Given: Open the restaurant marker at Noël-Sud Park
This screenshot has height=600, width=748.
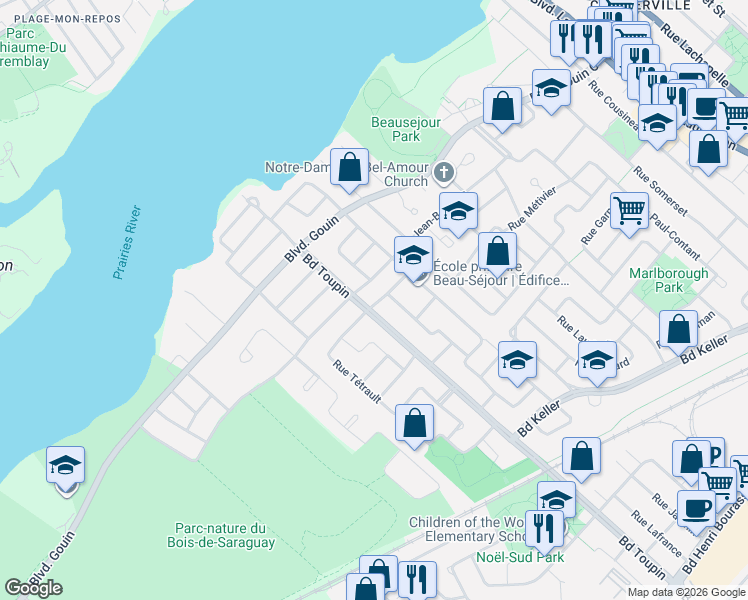Looking at the screenshot, I should tap(545, 529).
